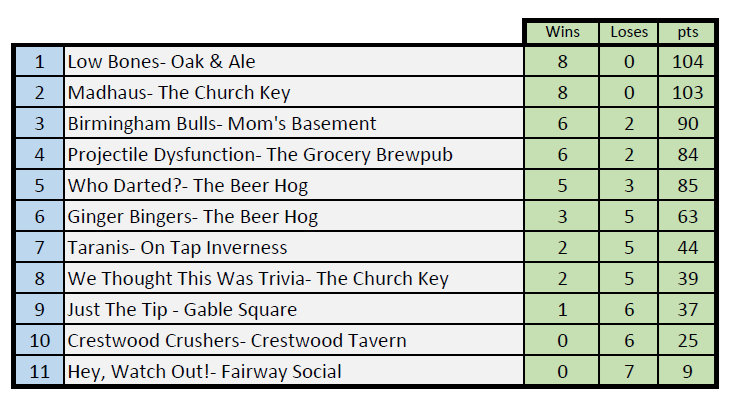
Task: Click Ginger Bingers- The Beer Hog cell
Action: point(294,216)
